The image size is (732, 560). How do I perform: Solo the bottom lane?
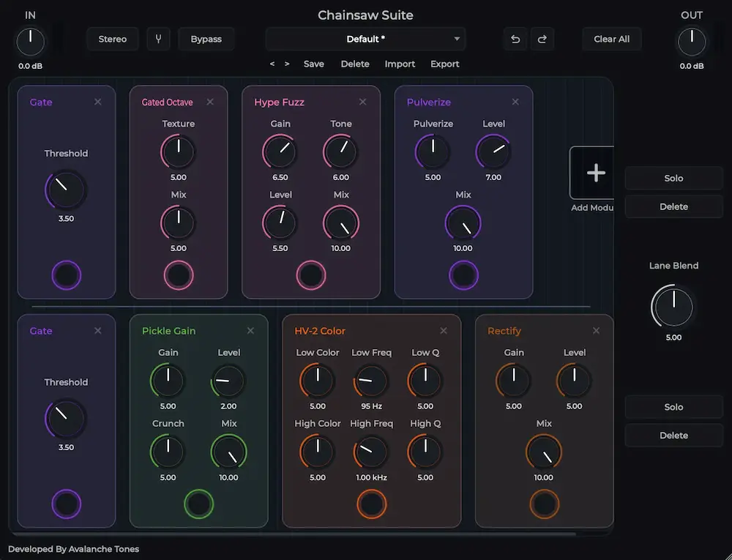click(673, 407)
